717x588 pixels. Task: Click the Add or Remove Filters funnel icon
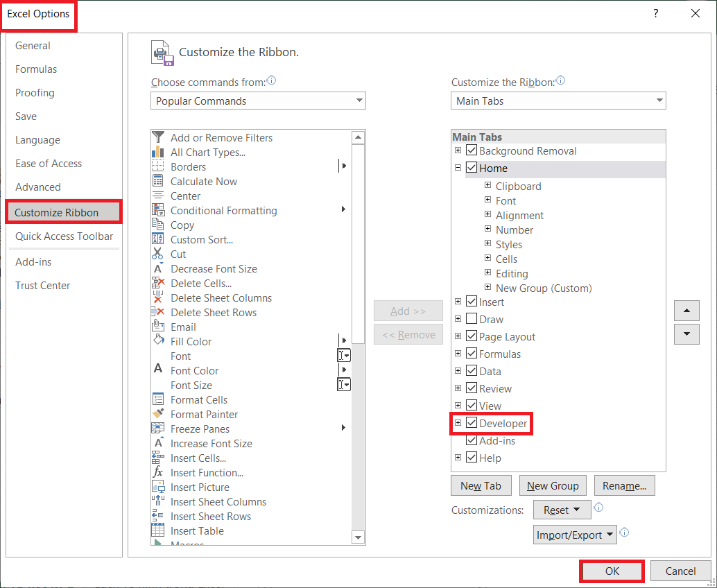point(158,137)
